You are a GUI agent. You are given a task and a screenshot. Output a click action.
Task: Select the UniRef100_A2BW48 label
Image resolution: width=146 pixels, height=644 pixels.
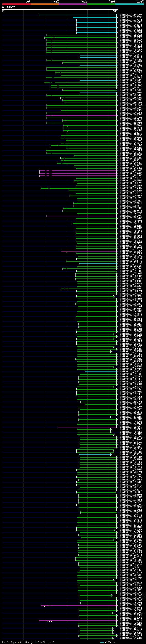131,55
